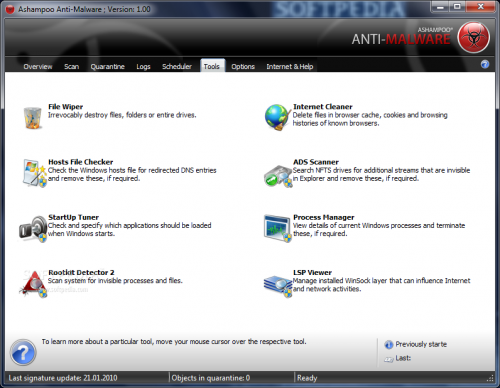Launch the File Wiper tool title
The height and width of the screenshot is (388, 500).
66,107
